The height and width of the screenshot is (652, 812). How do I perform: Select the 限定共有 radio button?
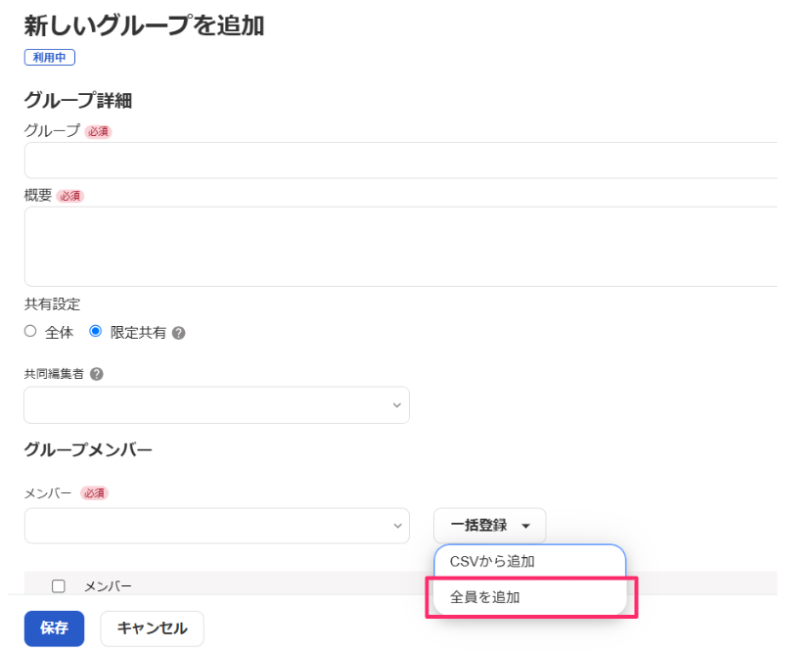point(95,331)
